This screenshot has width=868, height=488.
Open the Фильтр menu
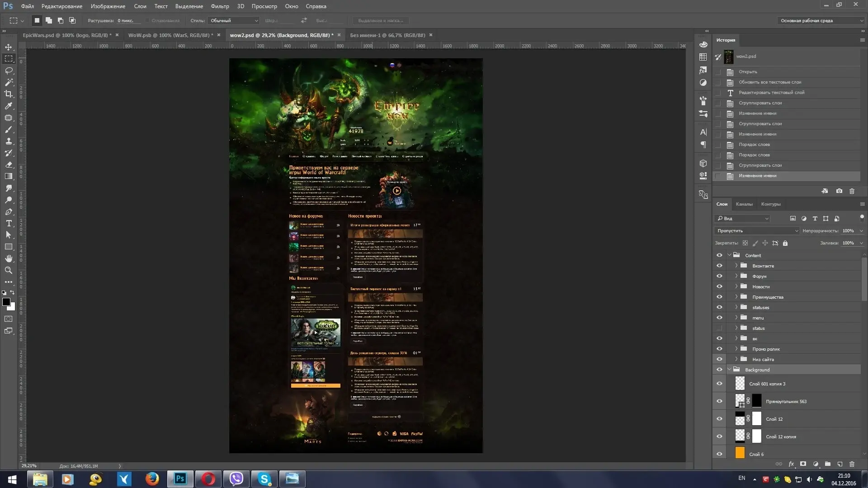[x=220, y=6]
